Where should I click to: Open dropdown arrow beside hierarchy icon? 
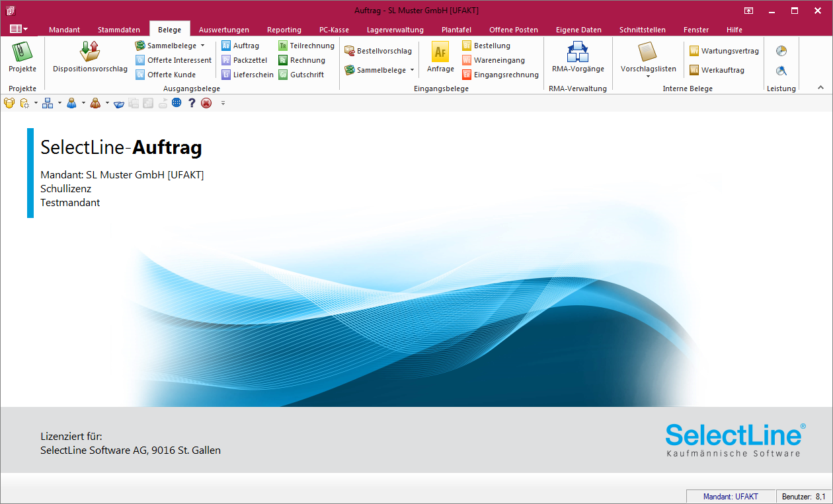pyautogui.click(x=59, y=103)
